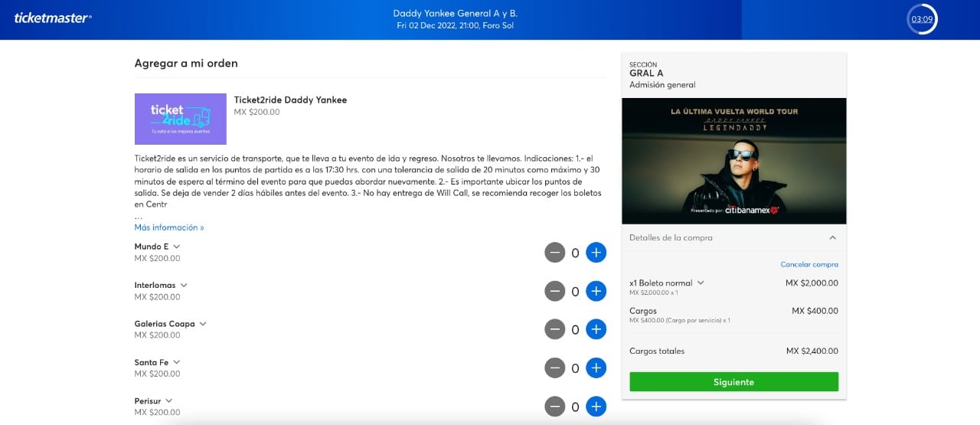Click the Ticket2ride Daddy Yankee title

tap(290, 100)
